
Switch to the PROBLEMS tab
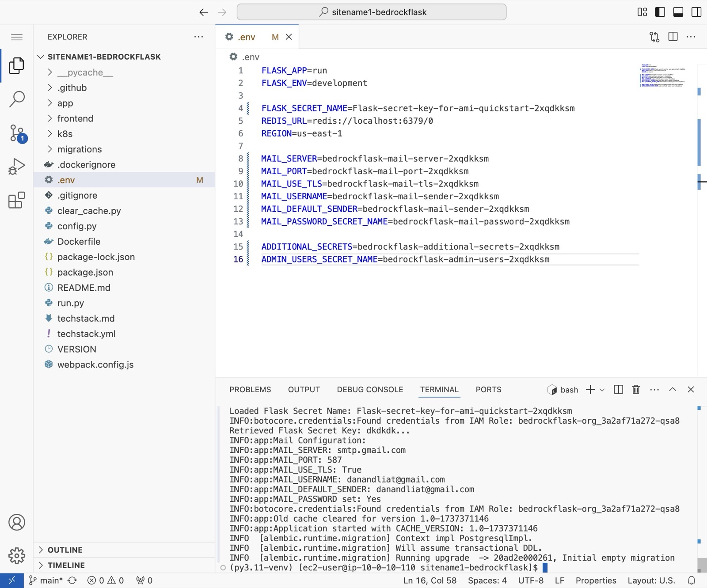click(x=250, y=390)
